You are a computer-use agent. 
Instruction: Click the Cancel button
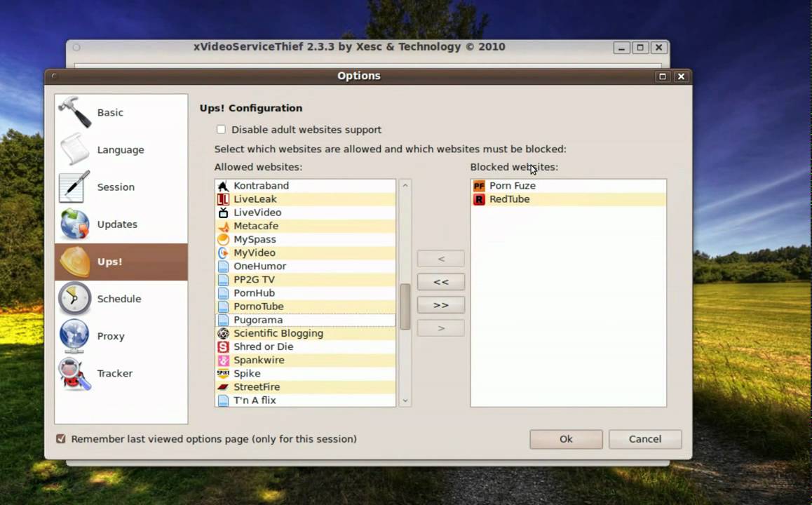(x=645, y=439)
